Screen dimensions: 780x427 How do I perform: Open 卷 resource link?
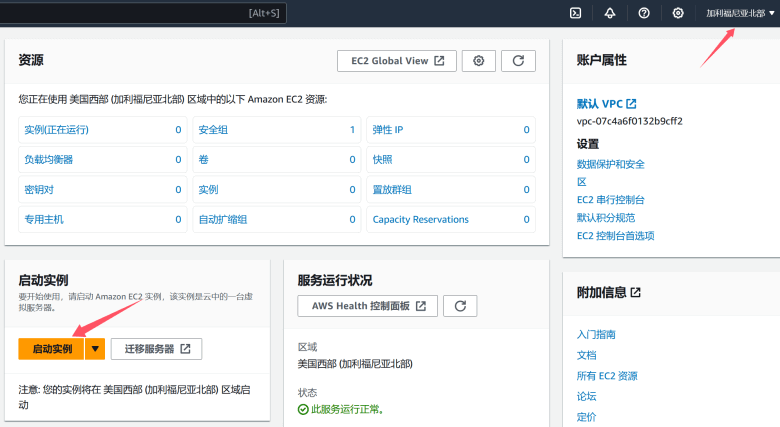(203, 160)
